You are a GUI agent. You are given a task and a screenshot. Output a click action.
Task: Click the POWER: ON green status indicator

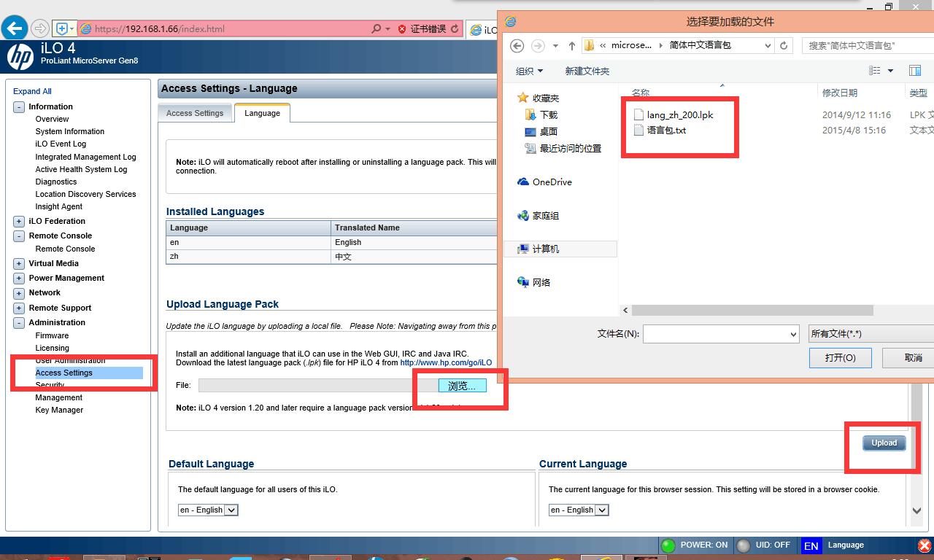668,545
